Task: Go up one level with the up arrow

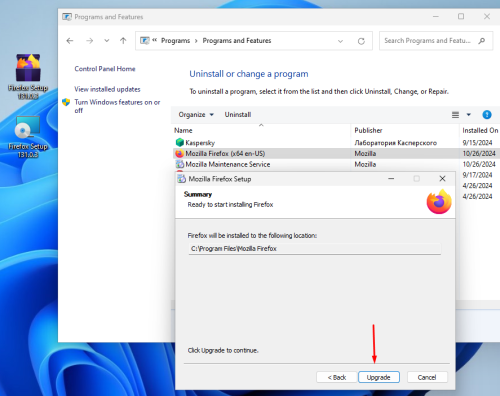Action: (123, 41)
